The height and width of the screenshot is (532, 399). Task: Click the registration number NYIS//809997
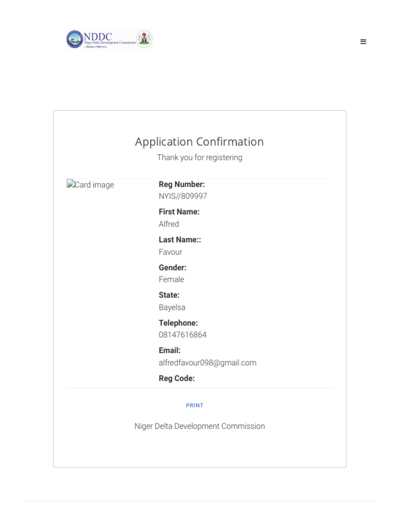[x=183, y=196]
